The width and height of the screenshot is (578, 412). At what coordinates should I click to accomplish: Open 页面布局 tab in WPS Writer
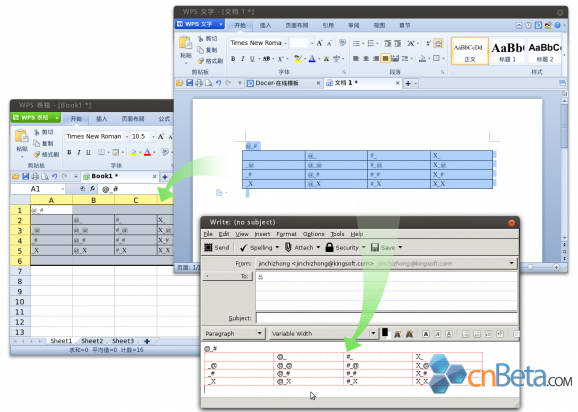tap(297, 25)
